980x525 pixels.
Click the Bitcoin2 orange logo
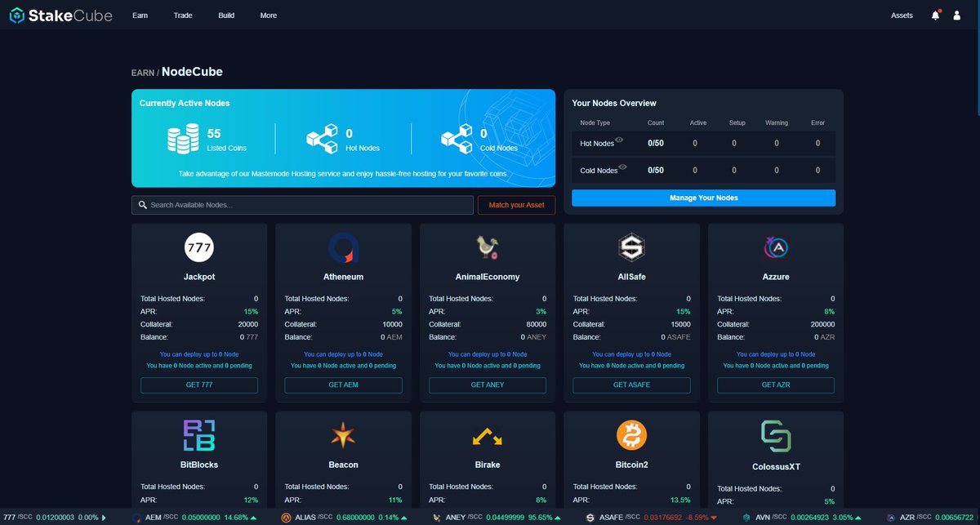click(x=632, y=435)
